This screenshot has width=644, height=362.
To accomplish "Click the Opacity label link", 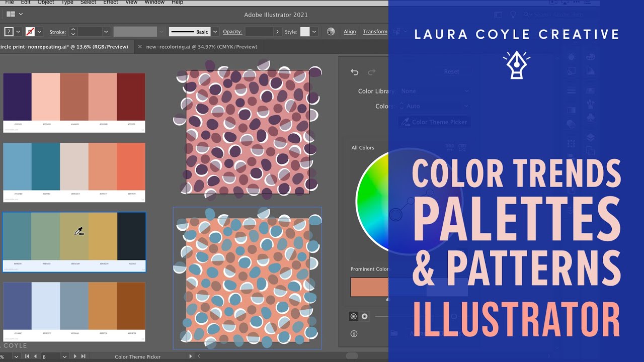I will point(232,32).
